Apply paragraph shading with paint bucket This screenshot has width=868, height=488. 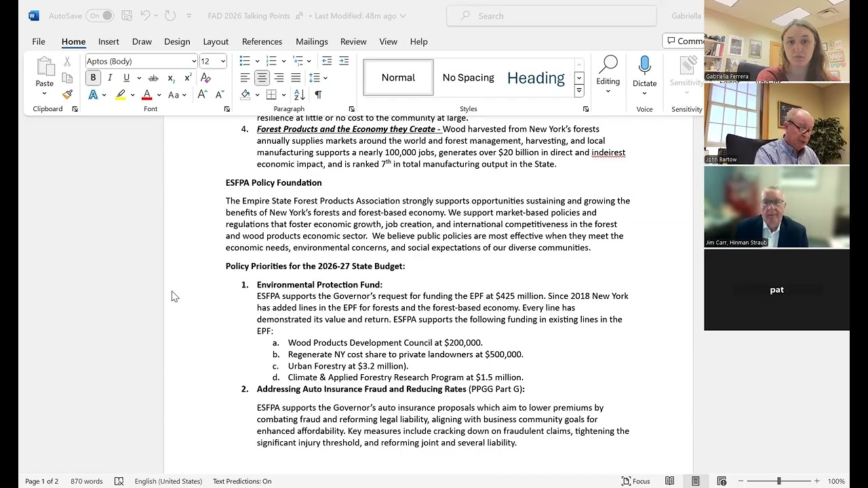(245, 95)
